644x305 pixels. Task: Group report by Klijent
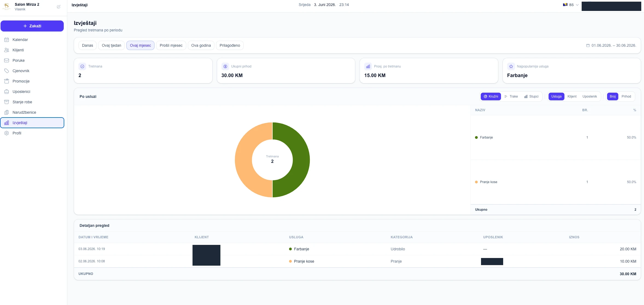[x=572, y=96]
